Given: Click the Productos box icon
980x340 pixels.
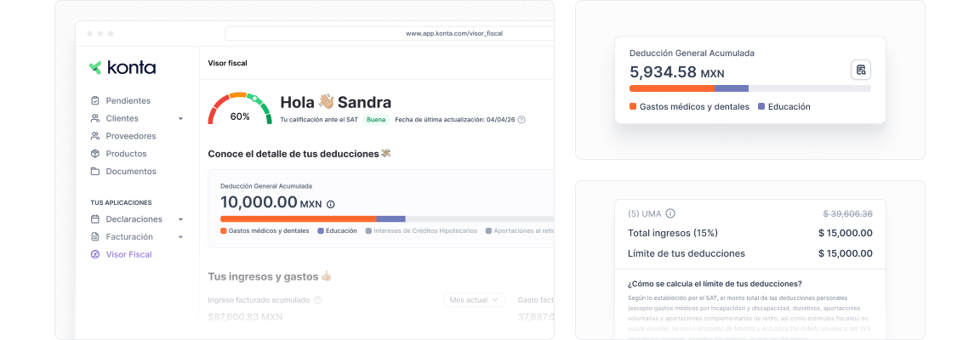Looking at the screenshot, I should click(x=95, y=153).
